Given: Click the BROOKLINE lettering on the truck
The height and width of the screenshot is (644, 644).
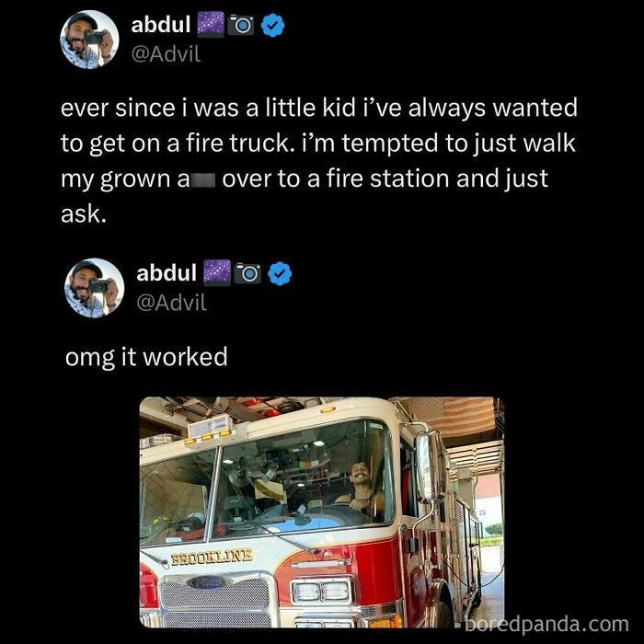Looking at the screenshot, I should click(x=212, y=558).
